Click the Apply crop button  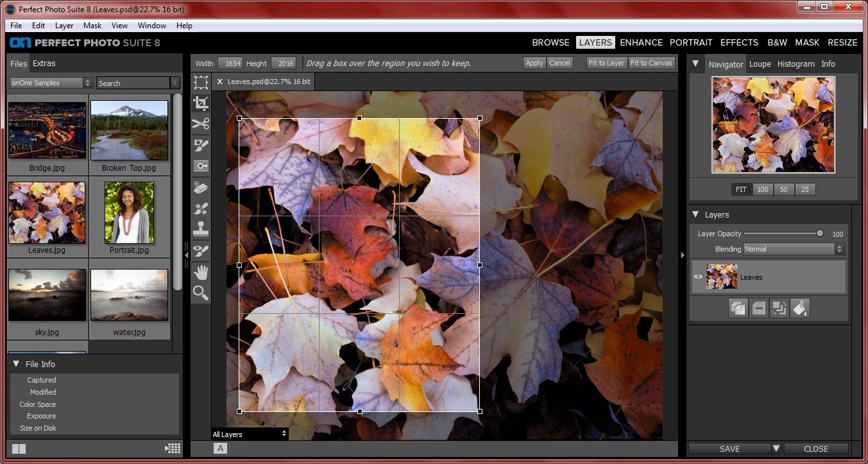pos(534,63)
